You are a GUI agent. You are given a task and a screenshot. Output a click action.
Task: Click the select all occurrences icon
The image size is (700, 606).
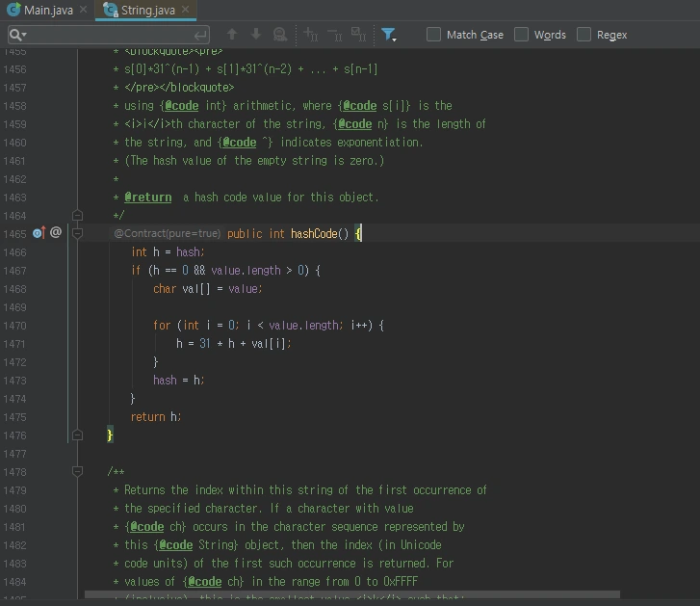358,35
